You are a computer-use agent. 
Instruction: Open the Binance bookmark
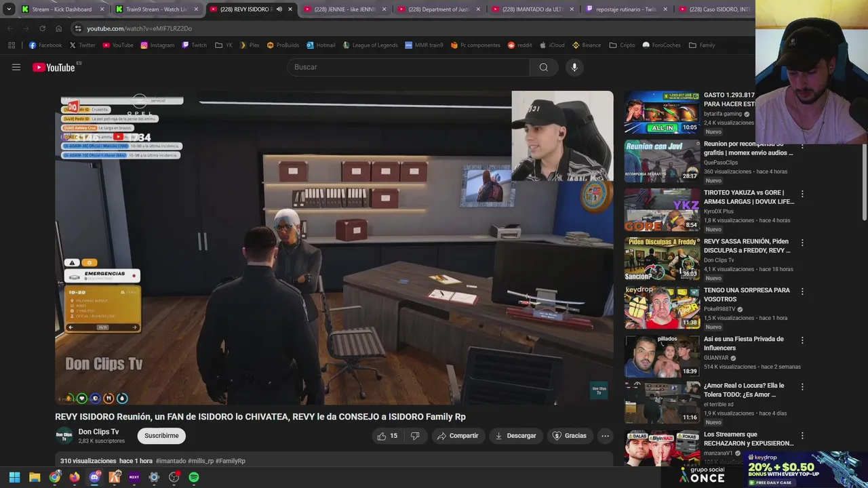click(587, 45)
